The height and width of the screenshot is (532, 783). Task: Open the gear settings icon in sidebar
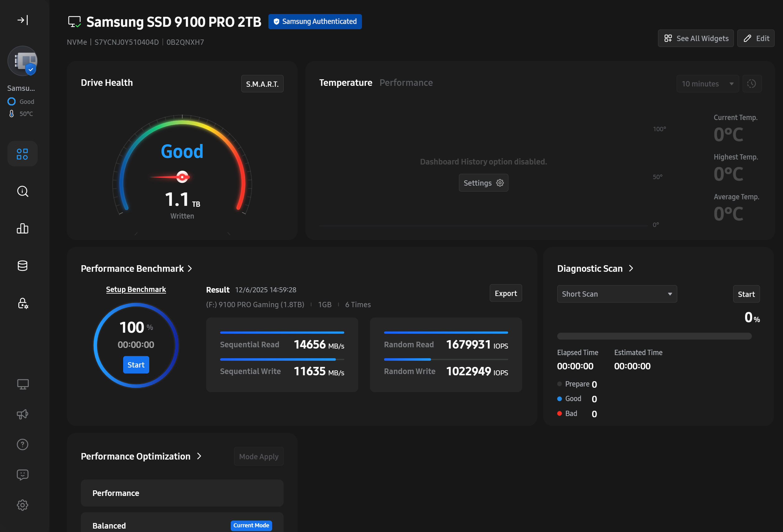(x=23, y=505)
